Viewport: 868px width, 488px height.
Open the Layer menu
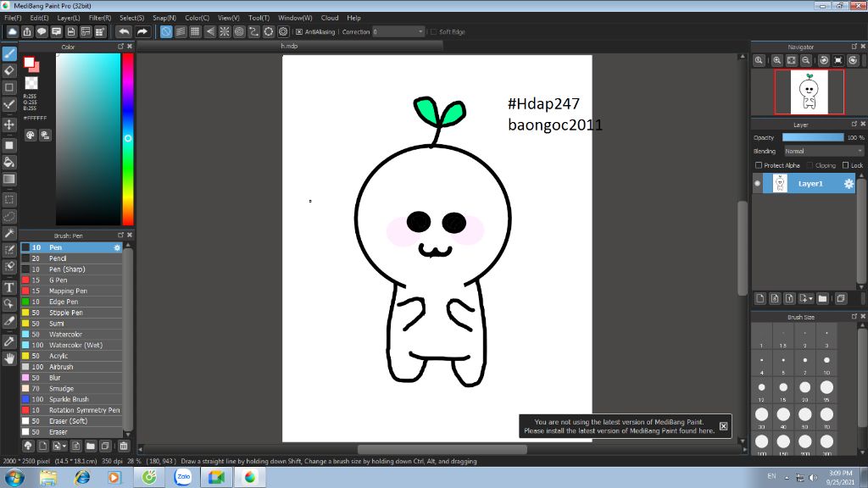(x=69, y=18)
